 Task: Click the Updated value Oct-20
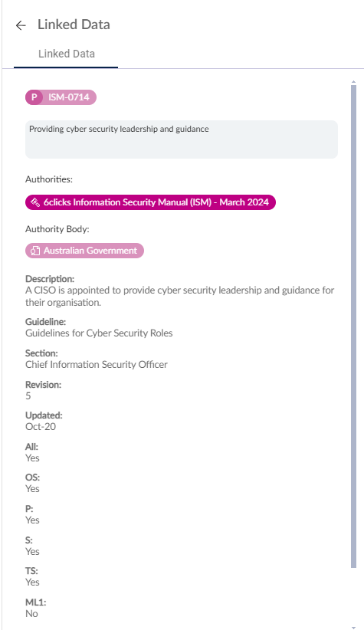41,427
